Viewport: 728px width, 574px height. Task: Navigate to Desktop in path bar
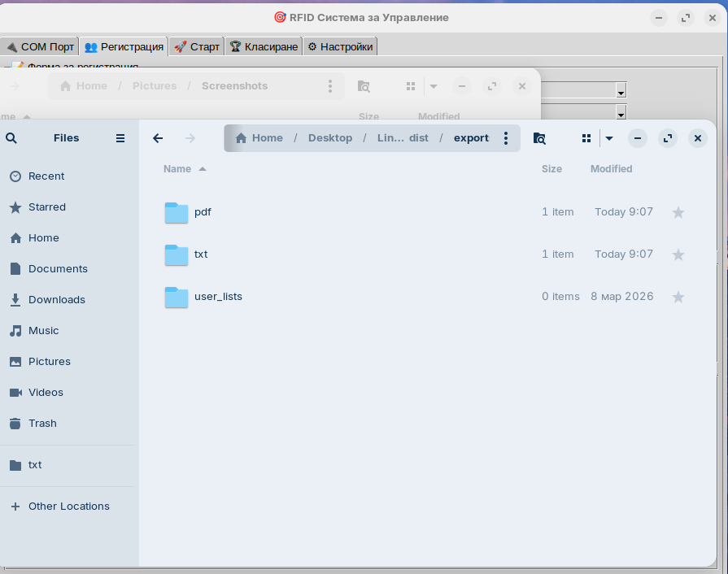pos(330,138)
